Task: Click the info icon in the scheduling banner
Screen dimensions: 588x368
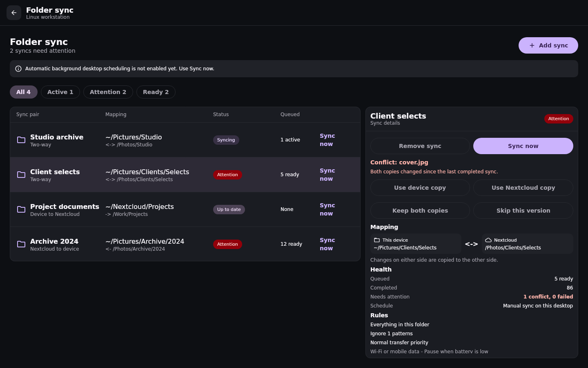Action: pyautogui.click(x=18, y=69)
